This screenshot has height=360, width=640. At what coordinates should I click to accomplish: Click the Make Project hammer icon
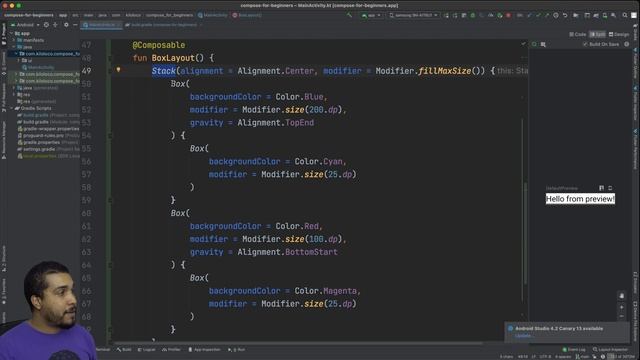(x=349, y=15)
